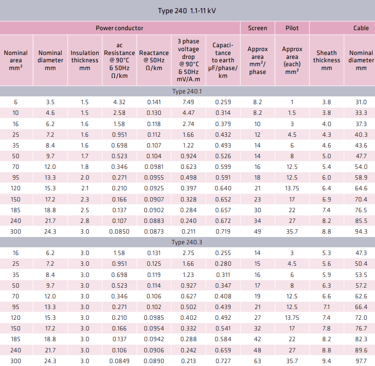Click the cable diameter 40.3
The width and height of the screenshot is (375, 366).
361,135
